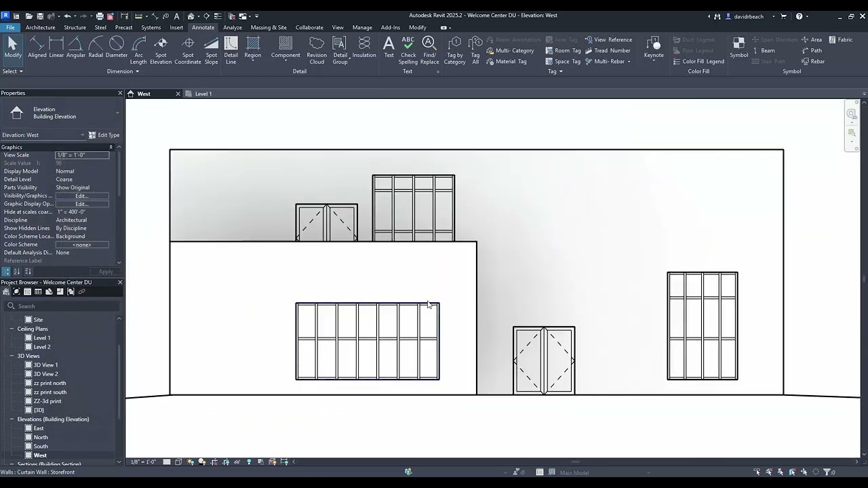The height and width of the screenshot is (488, 868).
Task: Open the Massing & Site tab
Action: pos(269,28)
